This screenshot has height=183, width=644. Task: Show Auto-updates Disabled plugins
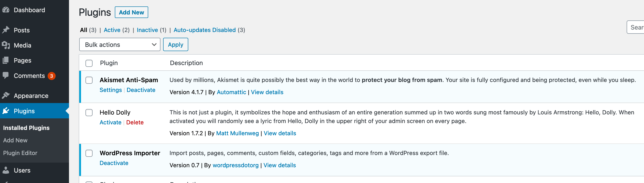coord(205,30)
